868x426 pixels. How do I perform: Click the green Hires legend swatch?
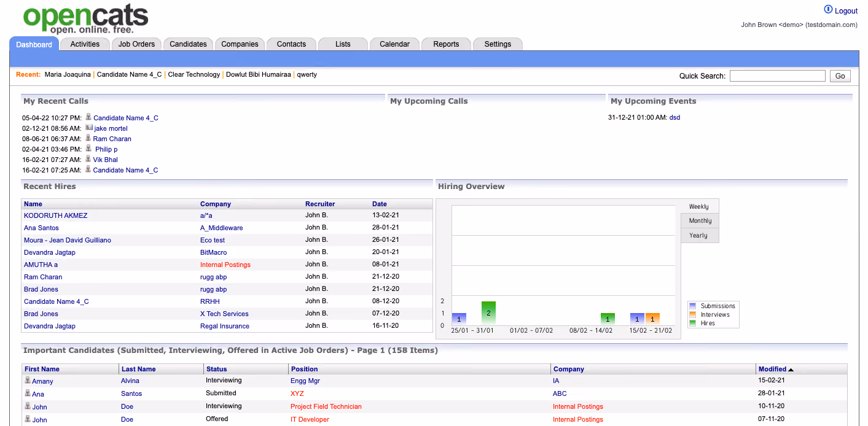pos(692,323)
